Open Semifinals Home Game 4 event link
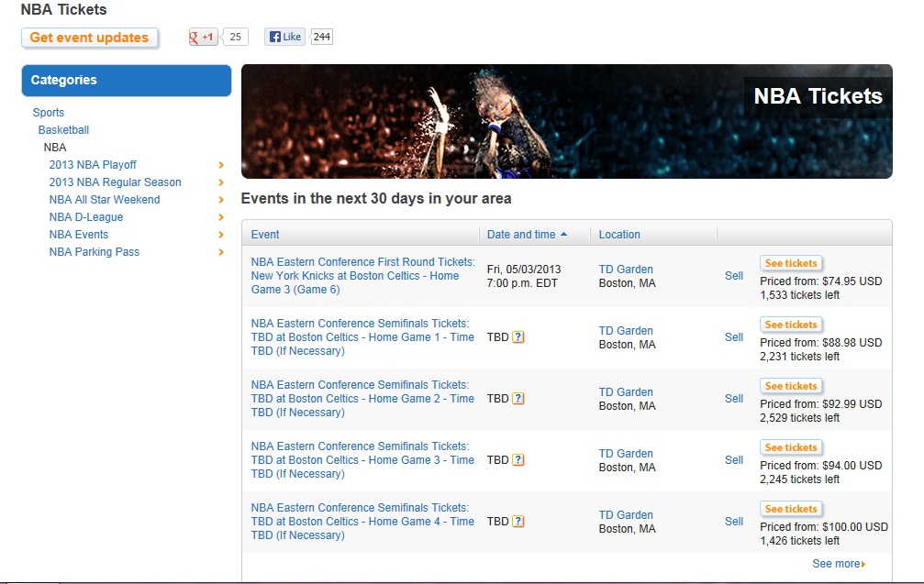 pyautogui.click(x=362, y=522)
